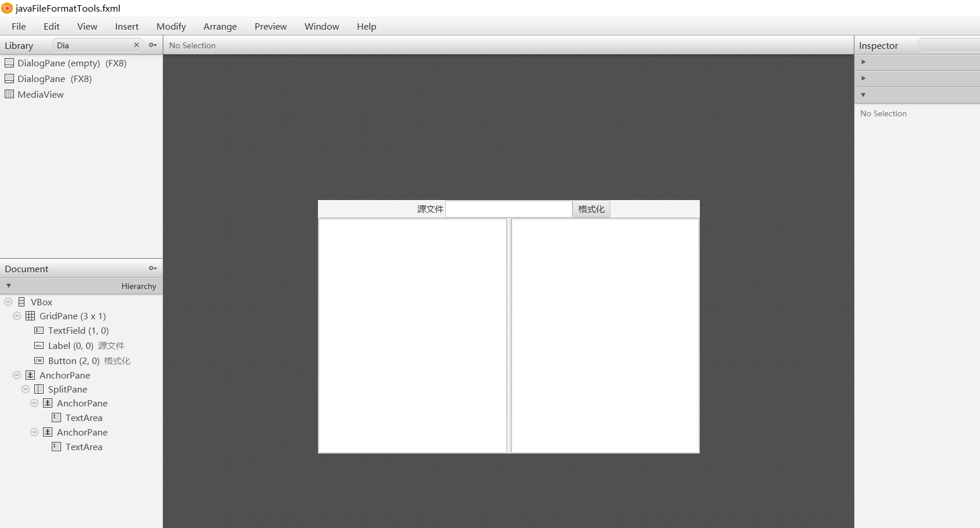Collapse the VBox tree node
The height and width of the screenshot is (528, 980).
(x=8, y=302)
